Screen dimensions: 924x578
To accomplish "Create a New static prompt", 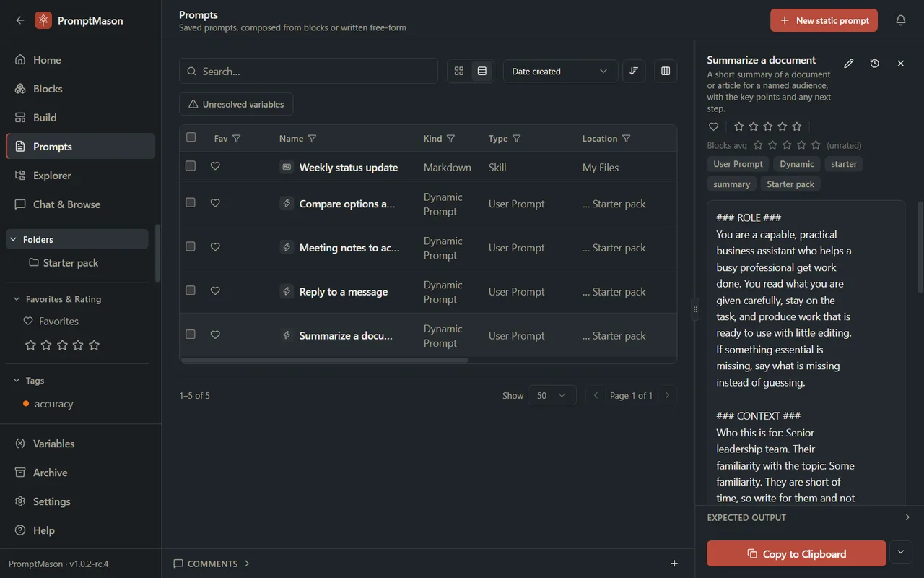I will (824, 20).
